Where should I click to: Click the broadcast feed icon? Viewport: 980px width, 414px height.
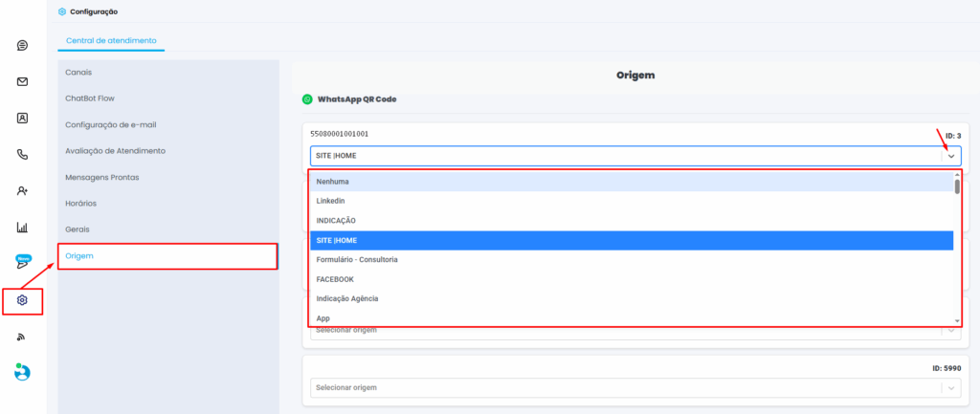(x=22, y=337)
